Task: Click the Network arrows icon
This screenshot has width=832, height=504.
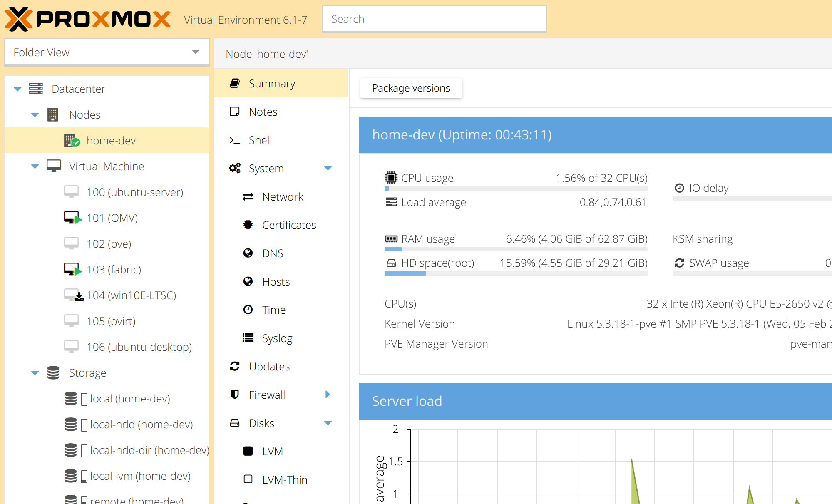Action: 248,196
